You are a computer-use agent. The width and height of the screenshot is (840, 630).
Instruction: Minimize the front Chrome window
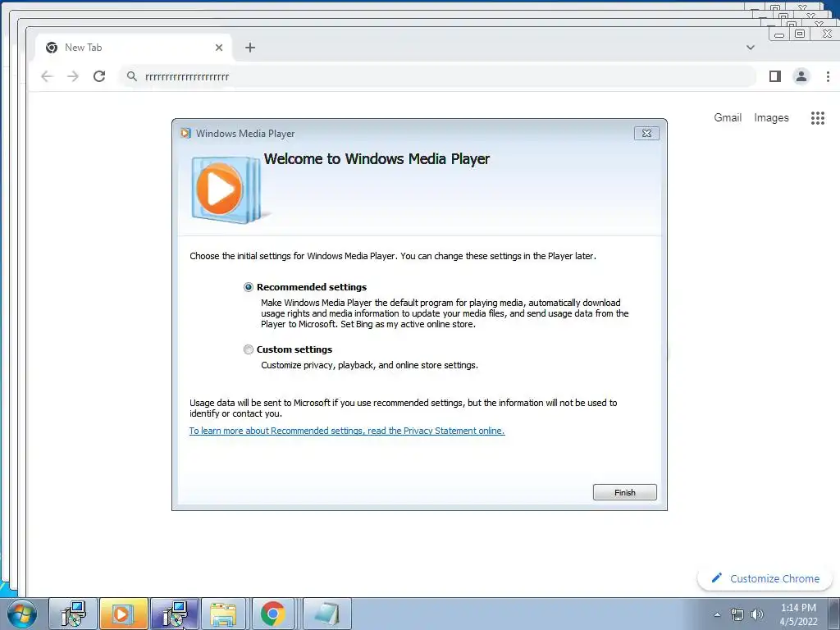point(779,34)
